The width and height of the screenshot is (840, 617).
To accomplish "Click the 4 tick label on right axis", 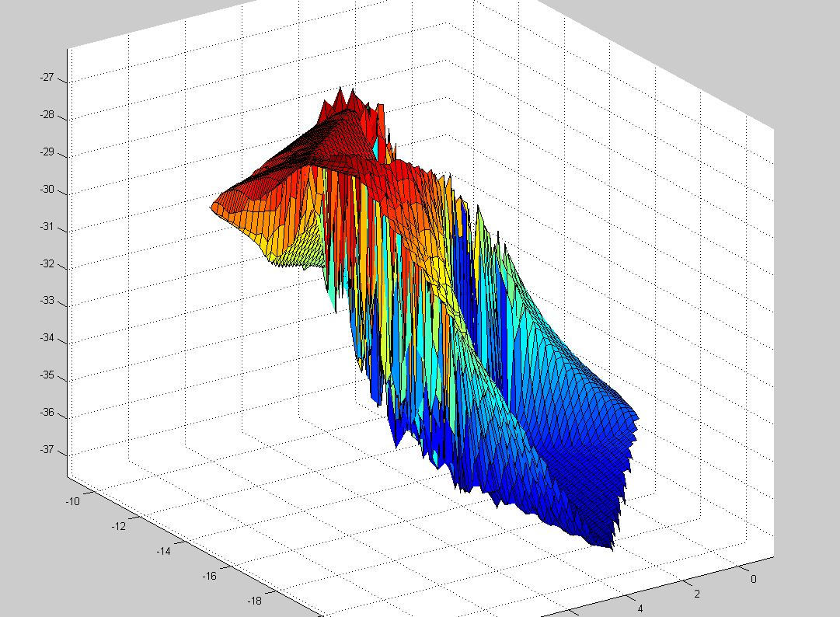I will point(640,610).
